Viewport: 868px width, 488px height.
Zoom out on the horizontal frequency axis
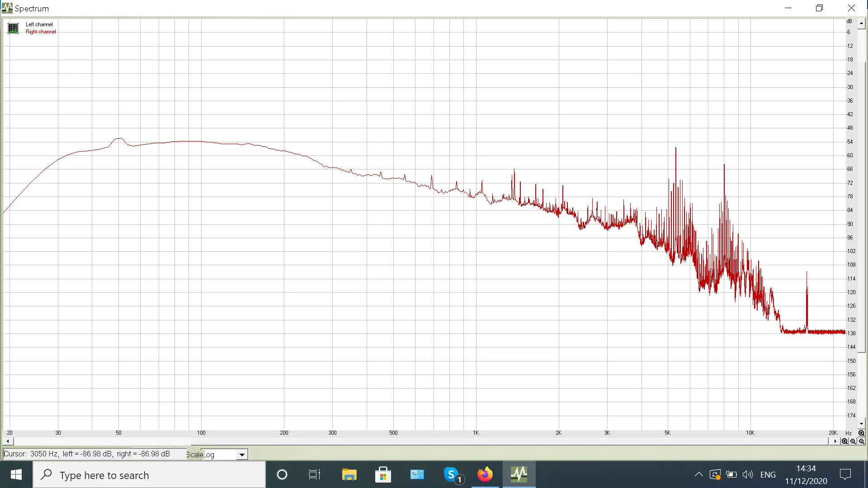(x=853, y=441)
